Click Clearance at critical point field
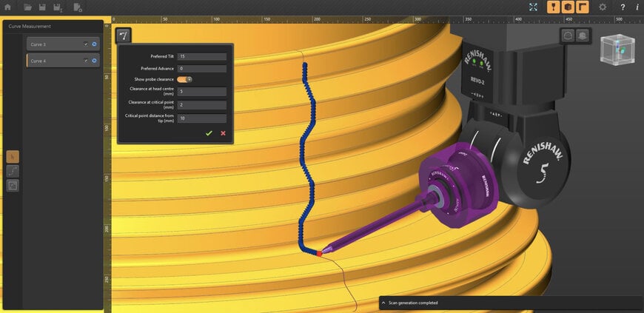The height and width of the screenshot is (313, 644). tap(202, 105)
